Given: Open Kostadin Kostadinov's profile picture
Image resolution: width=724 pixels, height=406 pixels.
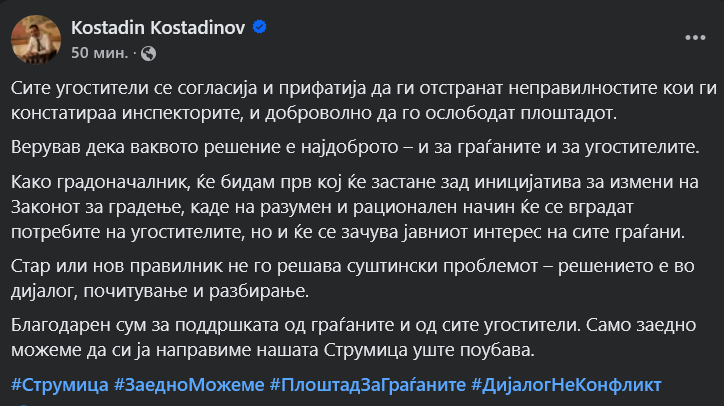Looking at the screenshot, I should [x=32, y=38].
